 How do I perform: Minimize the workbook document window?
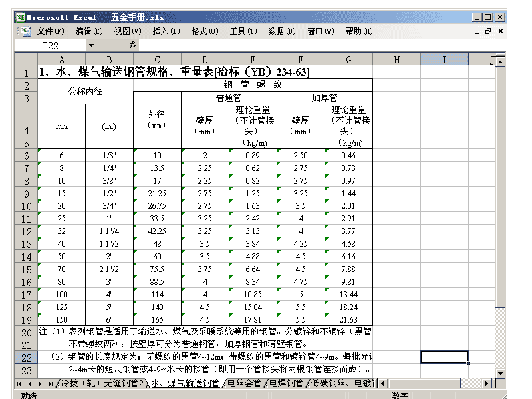(x=477, y=31)
